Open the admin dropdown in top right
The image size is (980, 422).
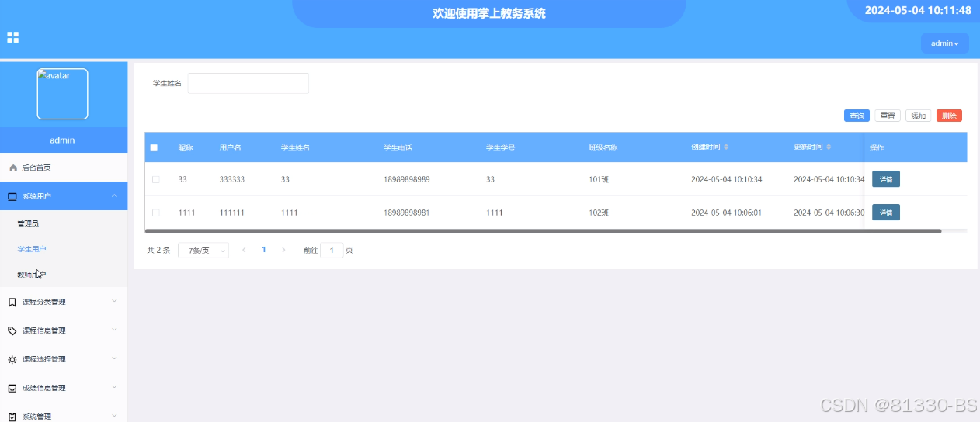945,43
